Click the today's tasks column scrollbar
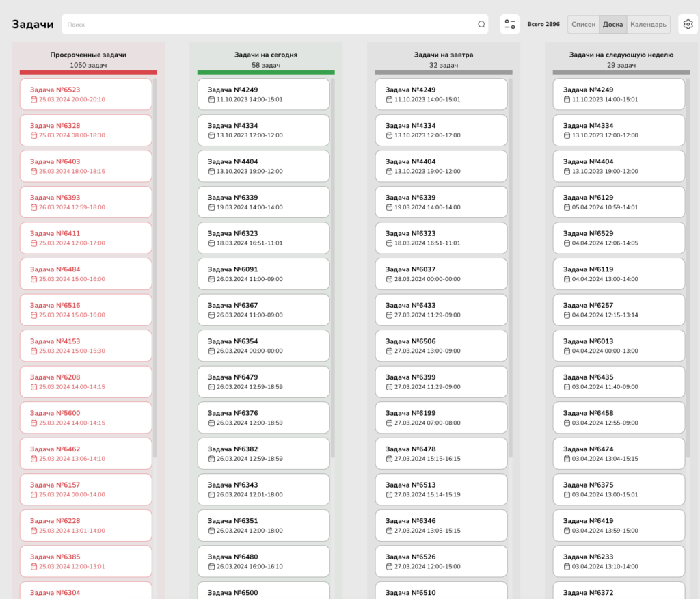Screen dimensions: 700x599 pos(333,267)
